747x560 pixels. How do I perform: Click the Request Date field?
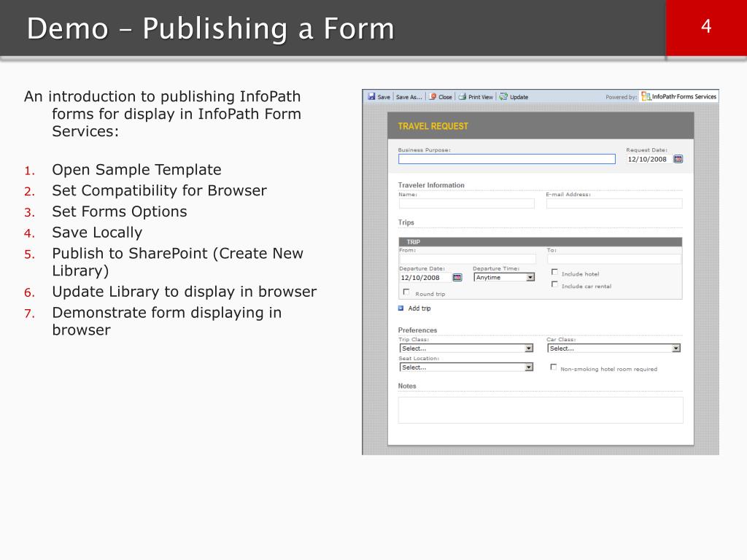point(649,159)
